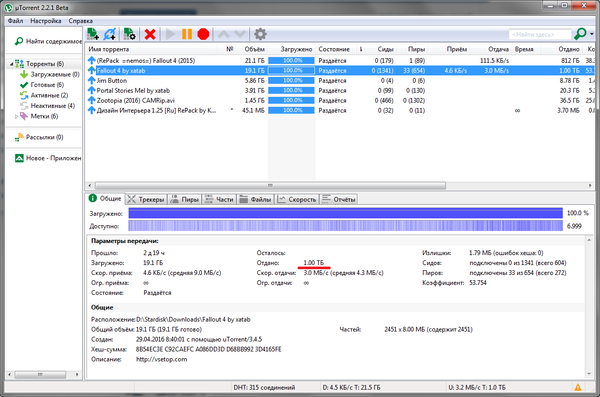Select the Дизайн Интерьера 1.25 torrent
The image size is (600, 397).
coord(341,110)
